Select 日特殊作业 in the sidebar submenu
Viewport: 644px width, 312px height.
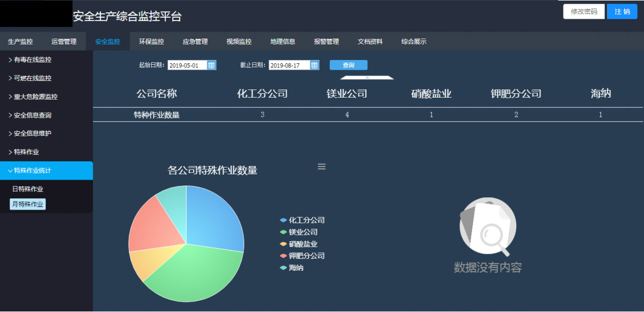point(28,189)
